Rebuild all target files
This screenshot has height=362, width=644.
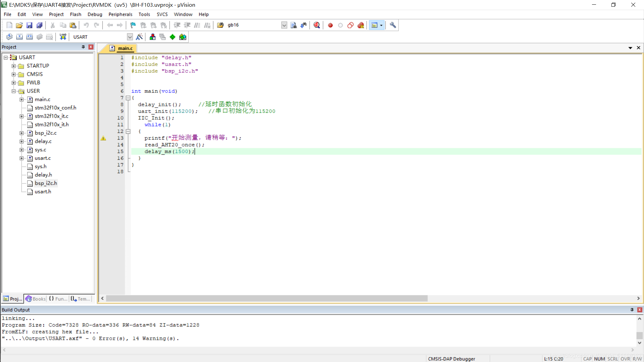[30, 37]
